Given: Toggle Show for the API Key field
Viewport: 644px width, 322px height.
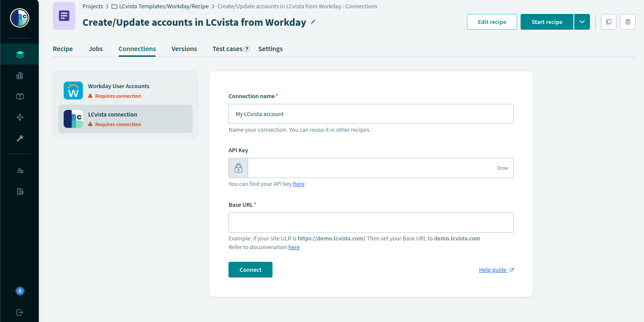Looking at the screenshot, I should pyautogui.click(x=502, y=168).
